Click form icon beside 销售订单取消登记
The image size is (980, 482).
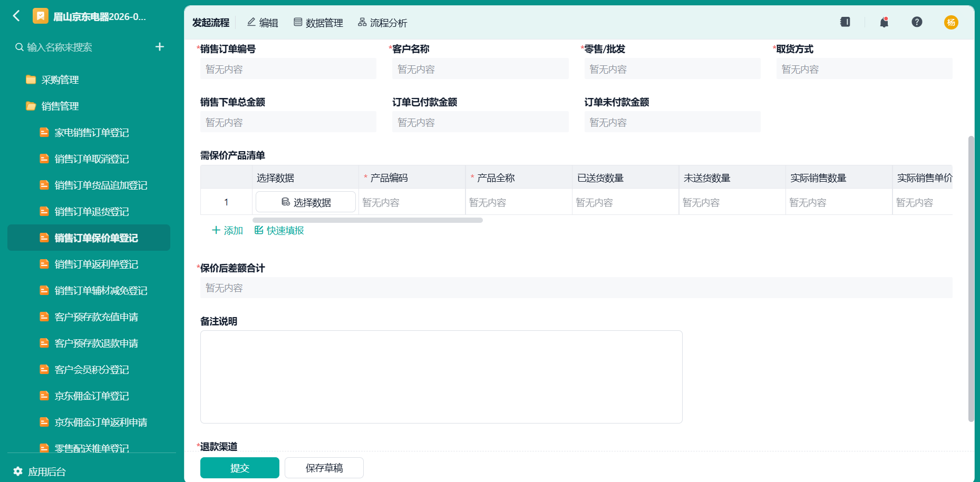pyautogui.click(x=44, y=159)
